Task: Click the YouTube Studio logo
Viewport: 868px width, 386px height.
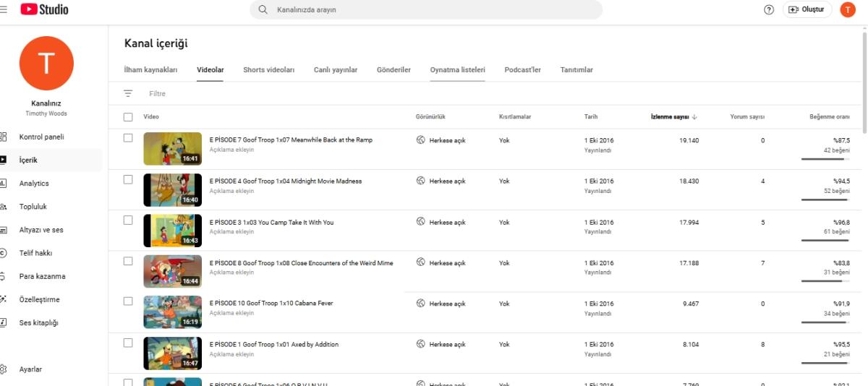Action: (44, 9)
